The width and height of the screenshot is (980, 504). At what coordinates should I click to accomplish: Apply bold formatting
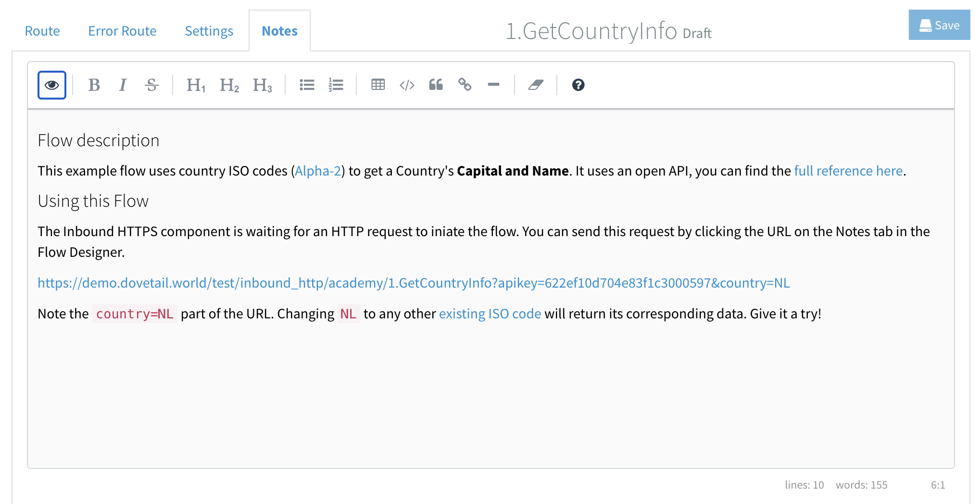(94, 85)
